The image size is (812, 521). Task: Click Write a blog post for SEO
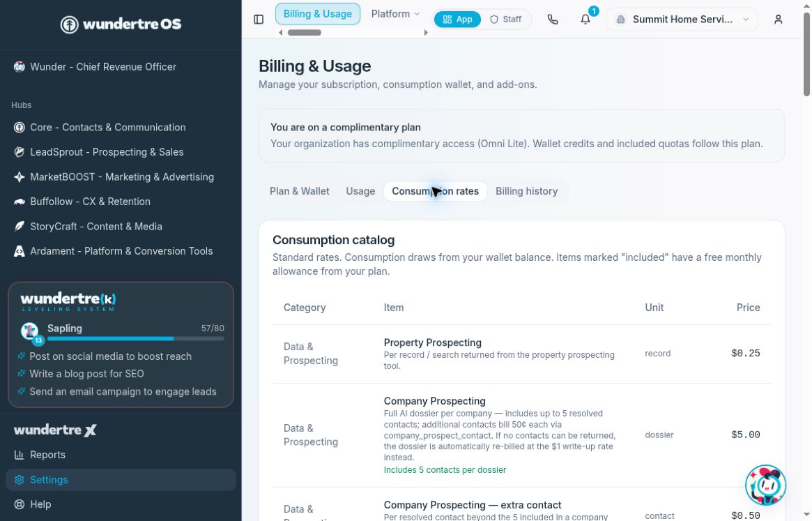[x=86, y=375]
